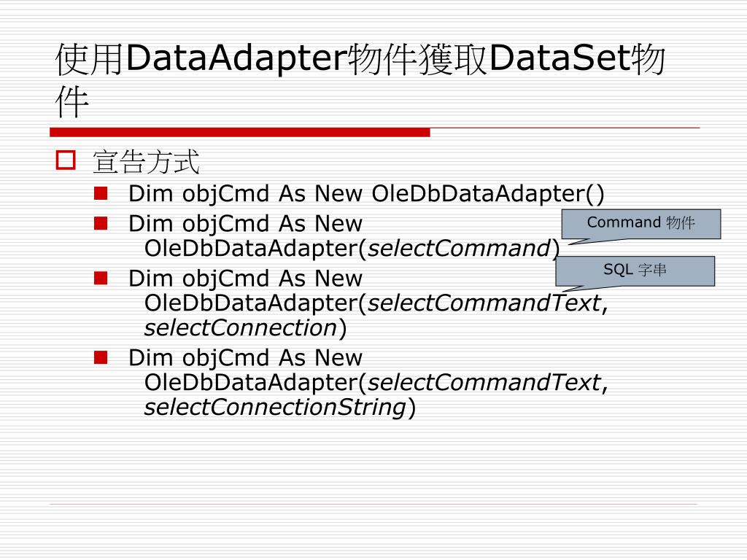
Task: Select the Command 物件 callout box
Action: 640,224
